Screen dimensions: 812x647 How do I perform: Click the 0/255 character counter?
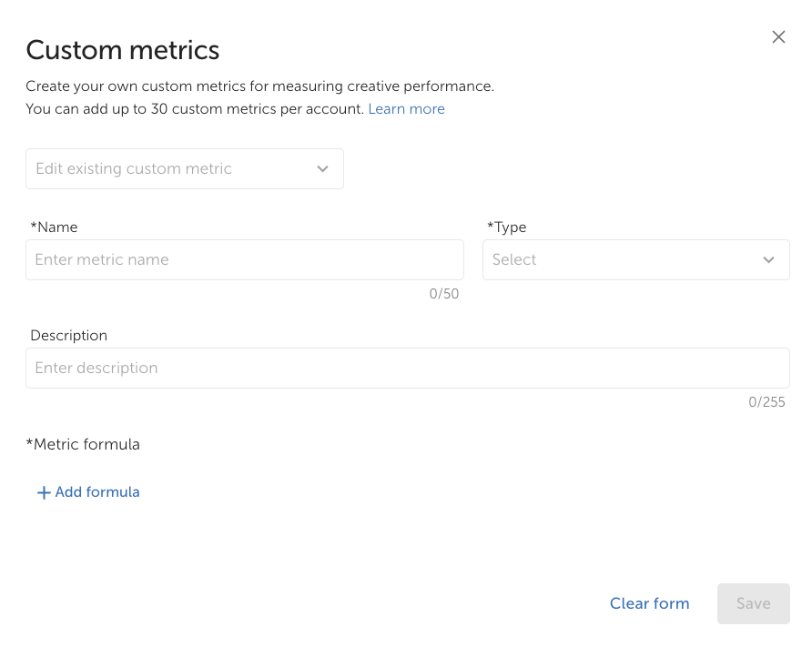pyautogui.click(x=766, y=402)
